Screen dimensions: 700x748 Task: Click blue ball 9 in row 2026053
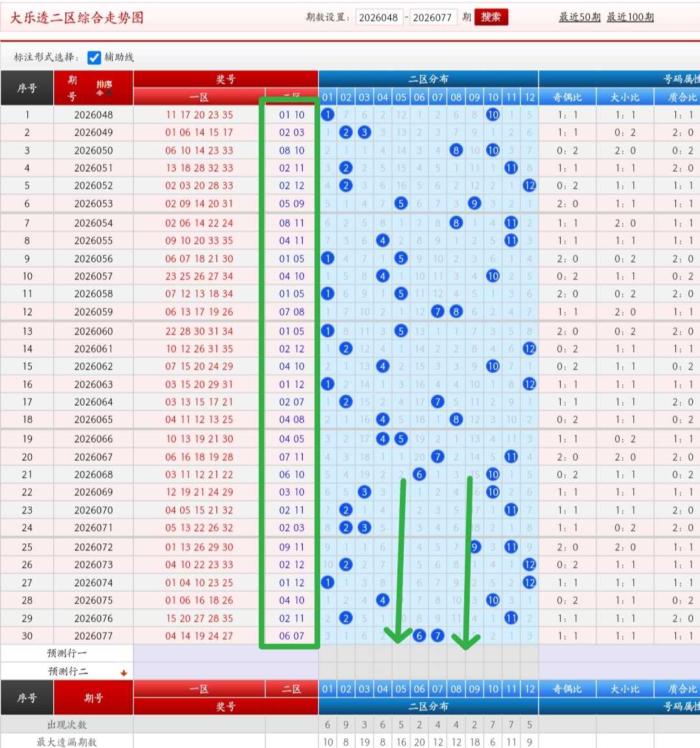tap(474, 204)
